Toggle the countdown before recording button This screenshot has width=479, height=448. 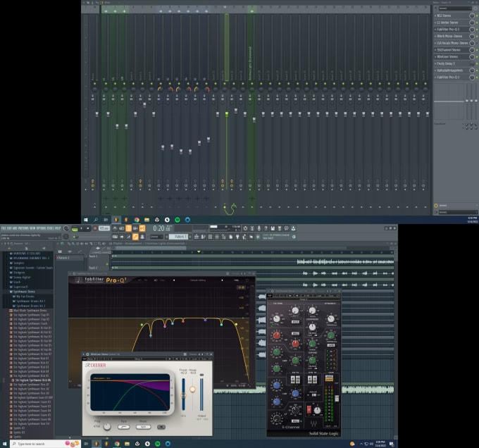(128, 228)
